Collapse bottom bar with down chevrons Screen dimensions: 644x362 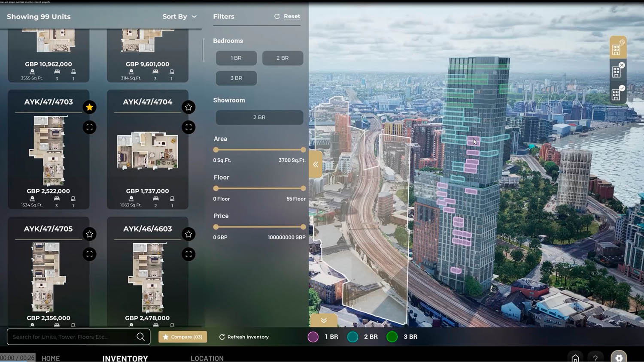click(x=324, y=320)
